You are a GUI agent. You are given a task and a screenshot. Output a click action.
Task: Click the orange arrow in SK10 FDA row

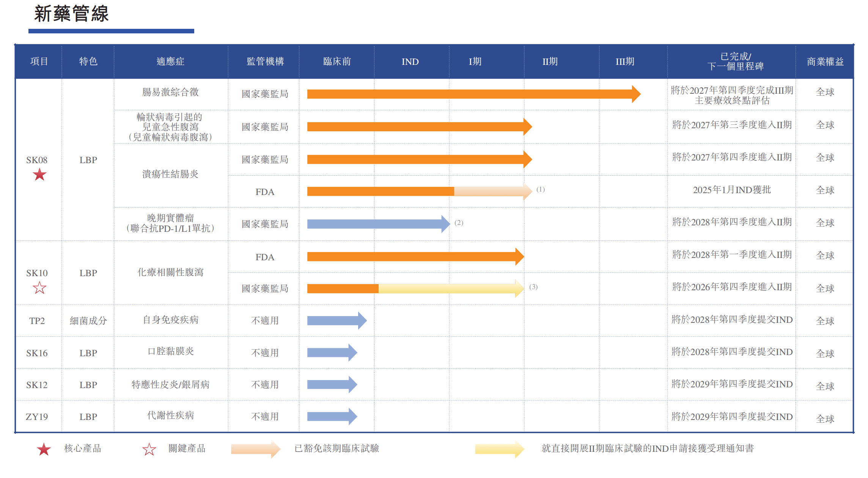coord(416,257)
